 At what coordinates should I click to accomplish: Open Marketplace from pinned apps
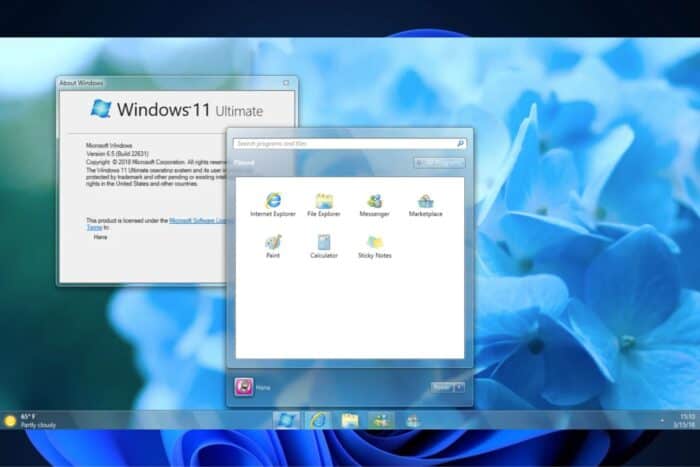pos(425,201)
